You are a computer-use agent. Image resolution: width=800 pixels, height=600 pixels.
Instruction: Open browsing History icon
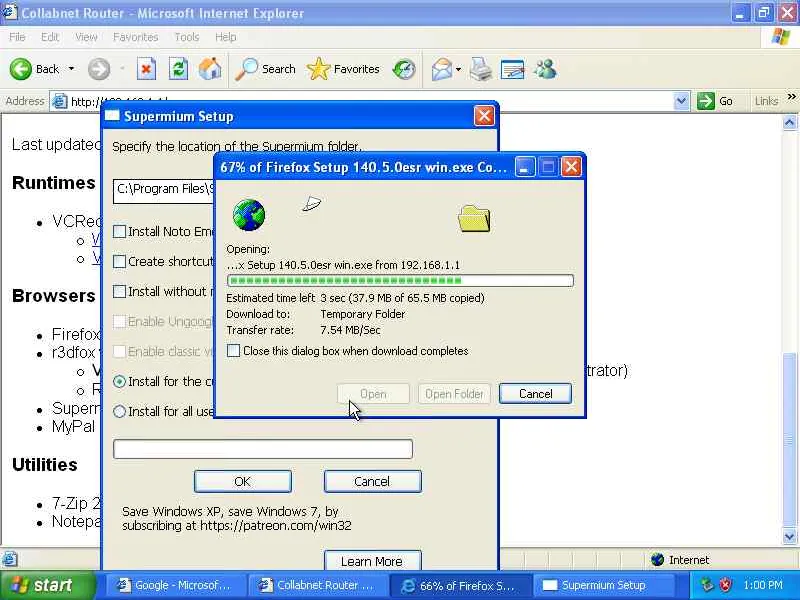tap(404, 69)
